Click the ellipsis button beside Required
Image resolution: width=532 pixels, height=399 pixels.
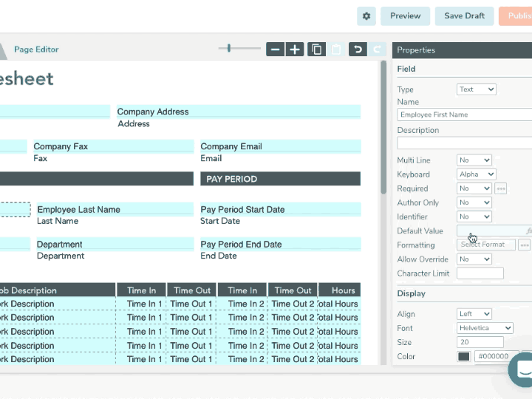pos(501,188)
